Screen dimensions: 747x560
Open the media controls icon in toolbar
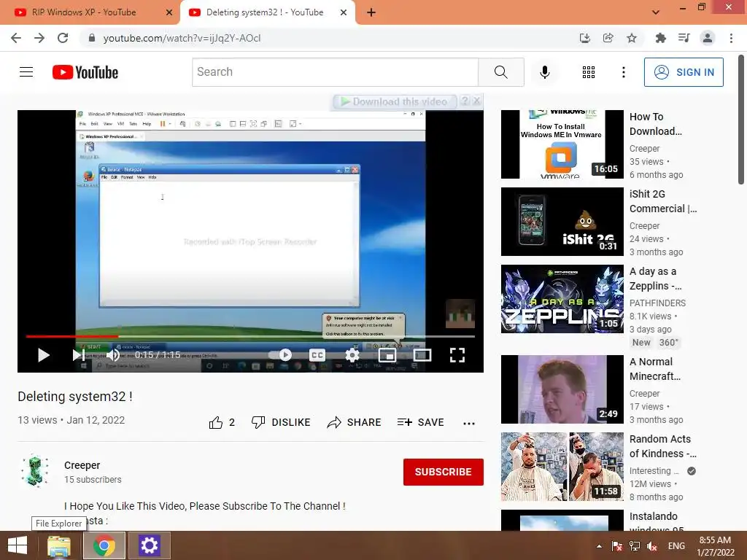pyautogui.click(x=684, y=38)
